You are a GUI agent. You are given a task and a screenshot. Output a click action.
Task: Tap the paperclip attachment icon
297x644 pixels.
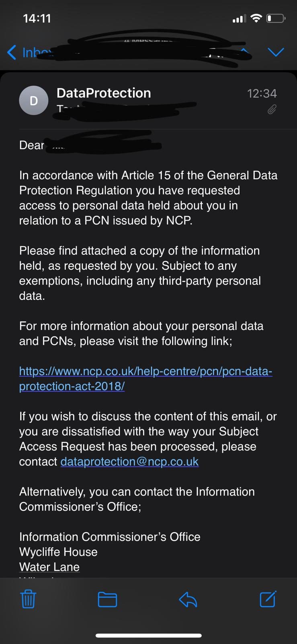272,109
